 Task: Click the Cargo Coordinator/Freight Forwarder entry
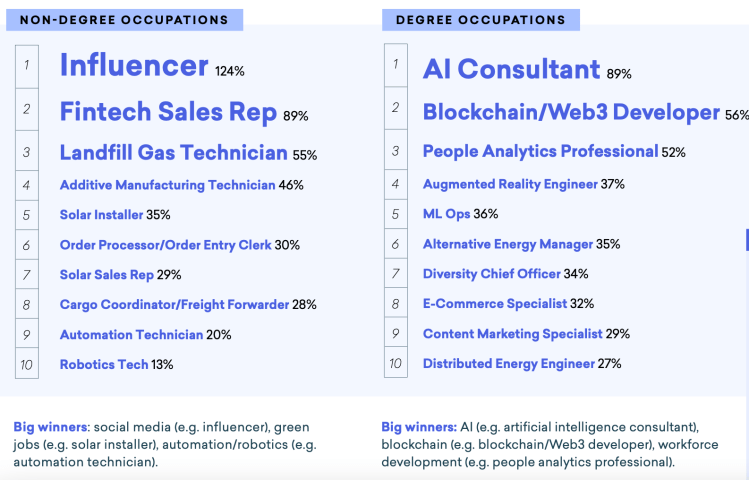[x=174, y=304]
